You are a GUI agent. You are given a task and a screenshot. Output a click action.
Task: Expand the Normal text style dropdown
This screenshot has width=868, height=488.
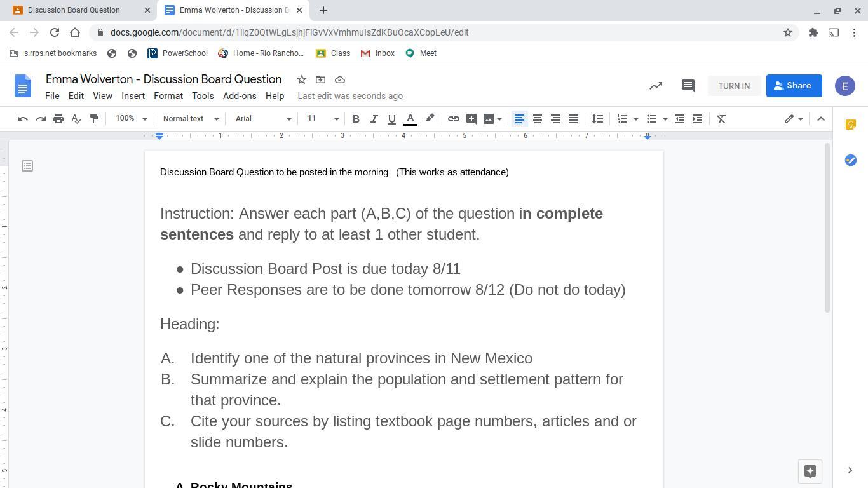click(x=191, y=119)
